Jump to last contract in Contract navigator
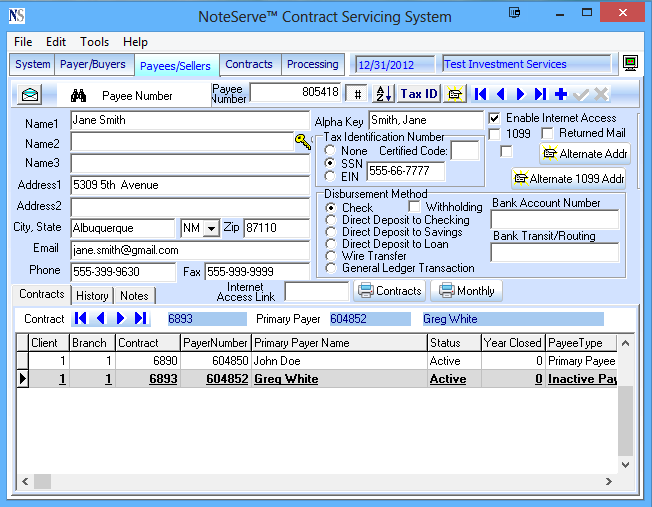 click(141, 319)
